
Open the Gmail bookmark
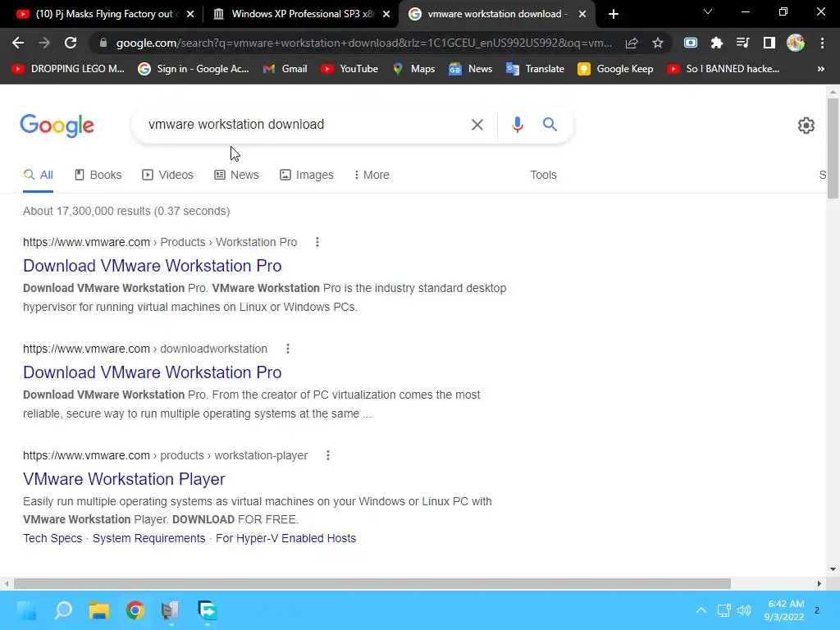285,69
